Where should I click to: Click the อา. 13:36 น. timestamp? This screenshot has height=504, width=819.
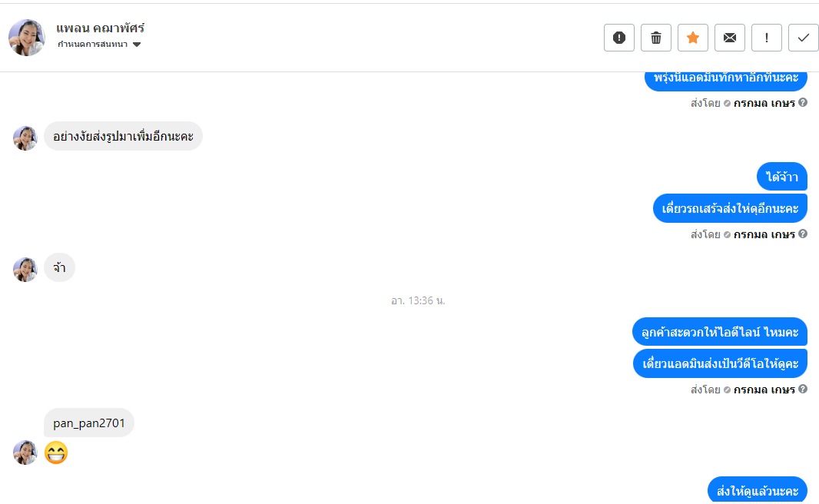click(418, 300)
